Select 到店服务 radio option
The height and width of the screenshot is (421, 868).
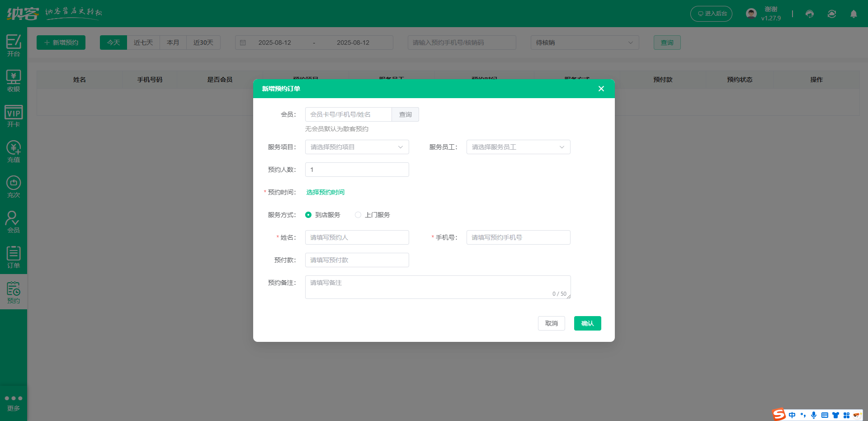[308, 215]
